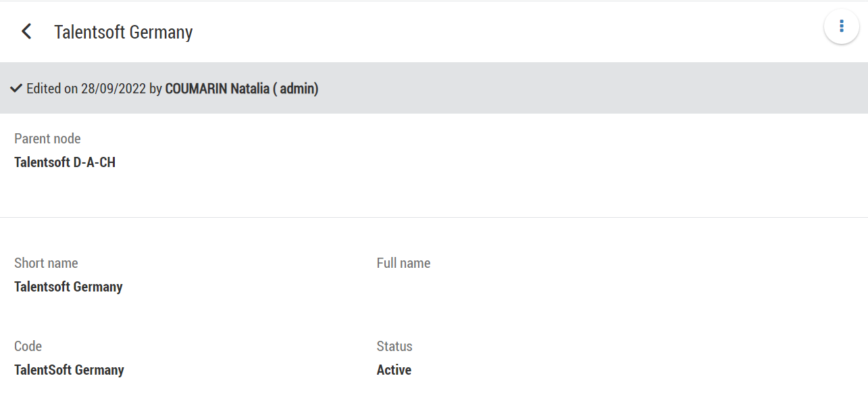
Task: Click the word by in the edited banner
Action: click(155, 89)
